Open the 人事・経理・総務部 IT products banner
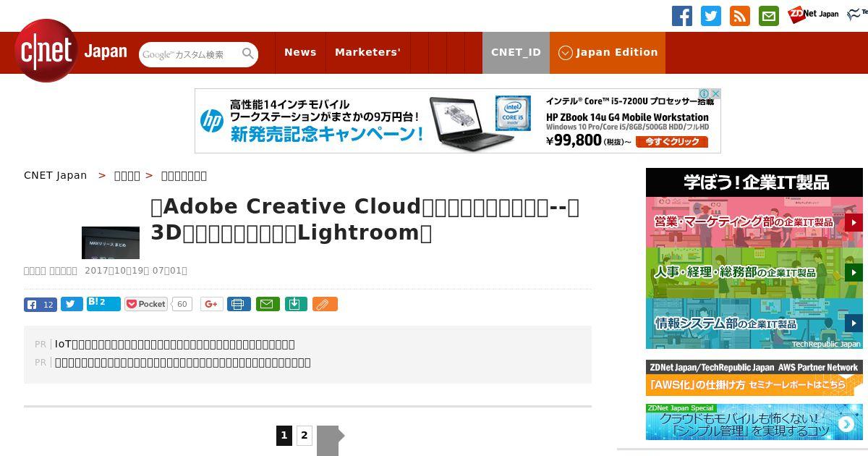 [x=754, y=273]
